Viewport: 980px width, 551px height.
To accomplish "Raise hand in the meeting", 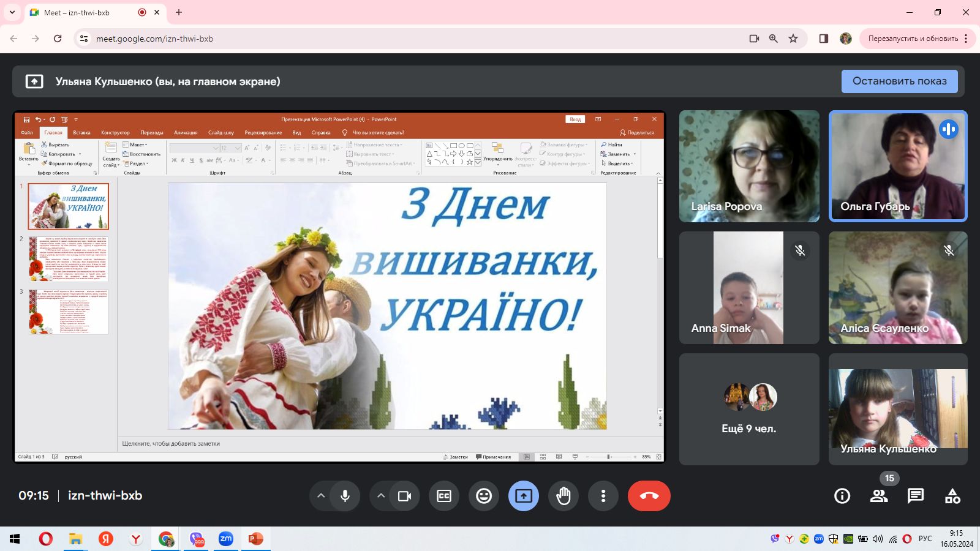I will tap(563, 496).
